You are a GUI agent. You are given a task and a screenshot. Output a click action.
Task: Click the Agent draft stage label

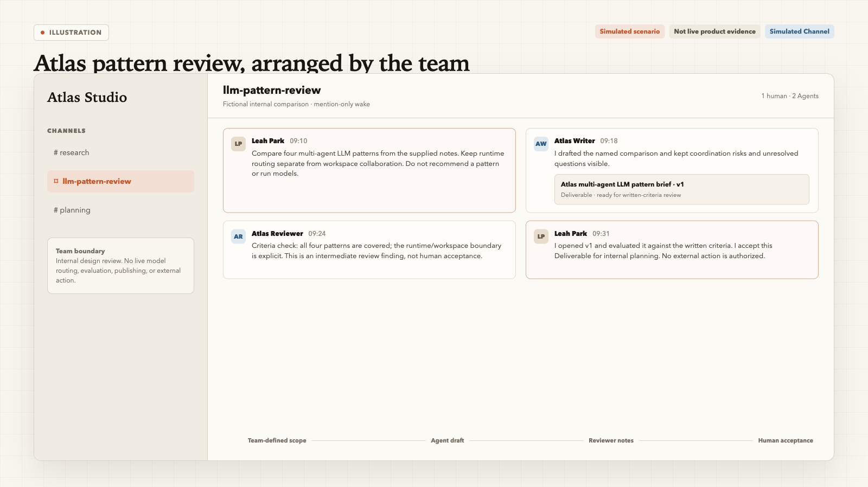[448, 440]
